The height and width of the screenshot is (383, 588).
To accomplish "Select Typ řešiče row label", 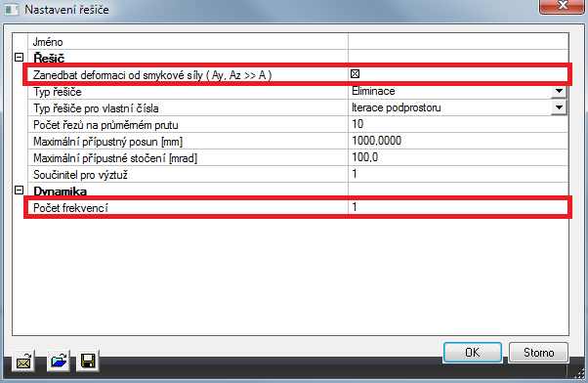I will 58,92.
